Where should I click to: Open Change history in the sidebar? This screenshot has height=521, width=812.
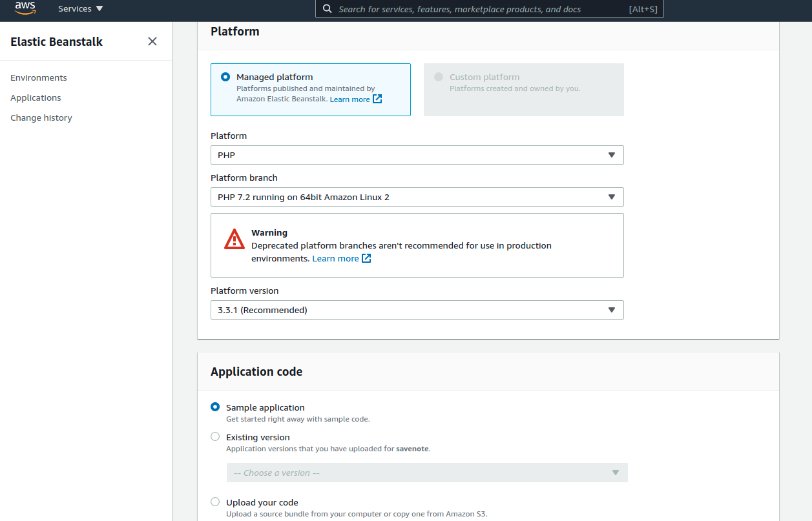[41, 117]
